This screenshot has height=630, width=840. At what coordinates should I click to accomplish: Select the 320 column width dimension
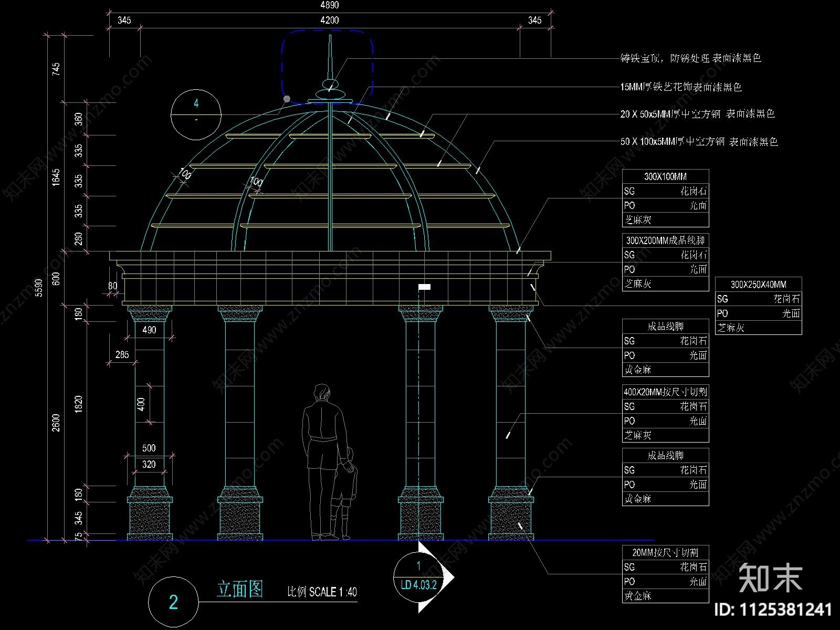(x=149, y=465)
